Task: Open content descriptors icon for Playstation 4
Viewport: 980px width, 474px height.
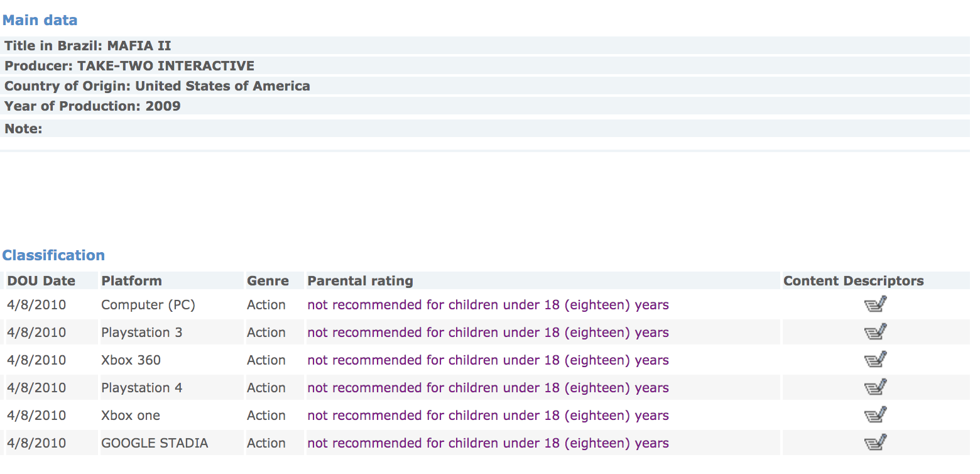Action: point(875,388)
